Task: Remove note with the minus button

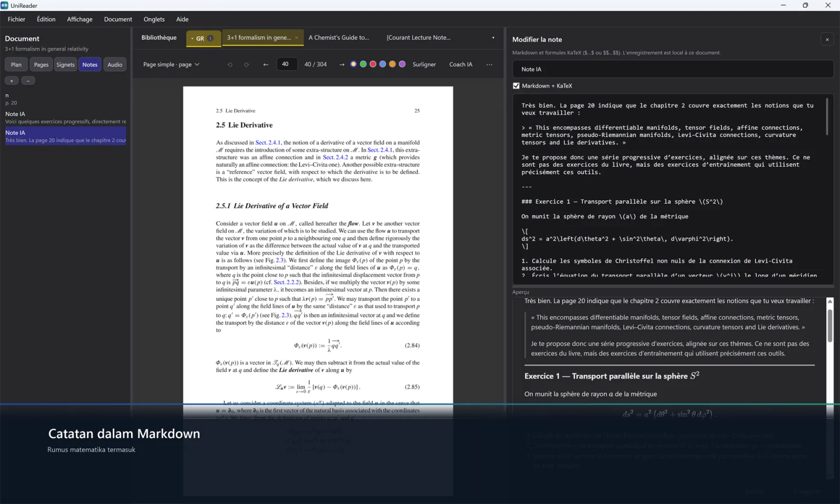Action: pos(28,80)
